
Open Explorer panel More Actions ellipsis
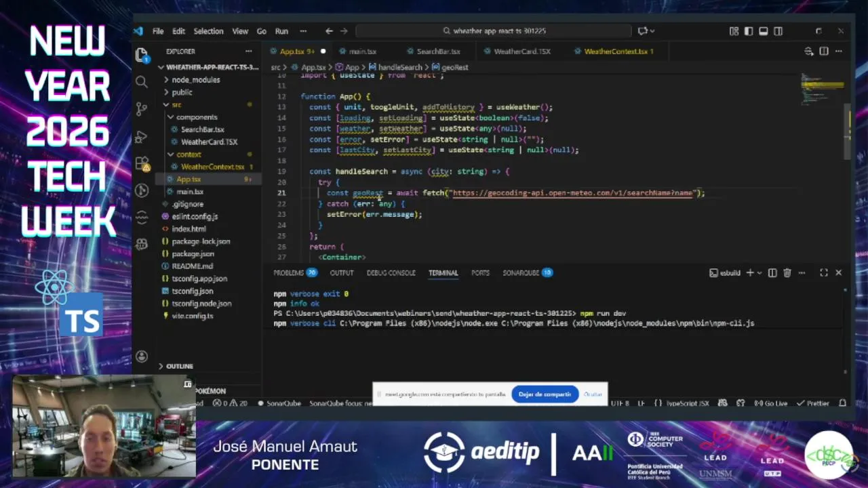click(250, 52)
